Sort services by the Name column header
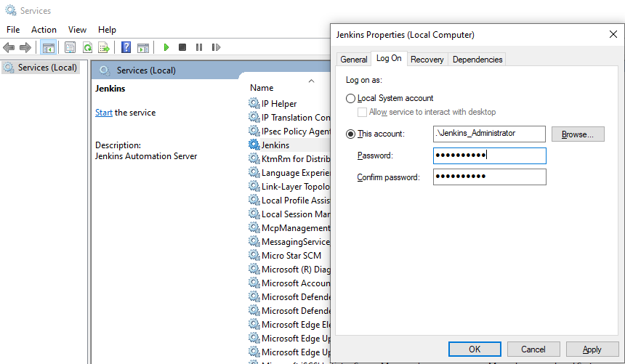The image size is (625, 364). pos(262,87)
